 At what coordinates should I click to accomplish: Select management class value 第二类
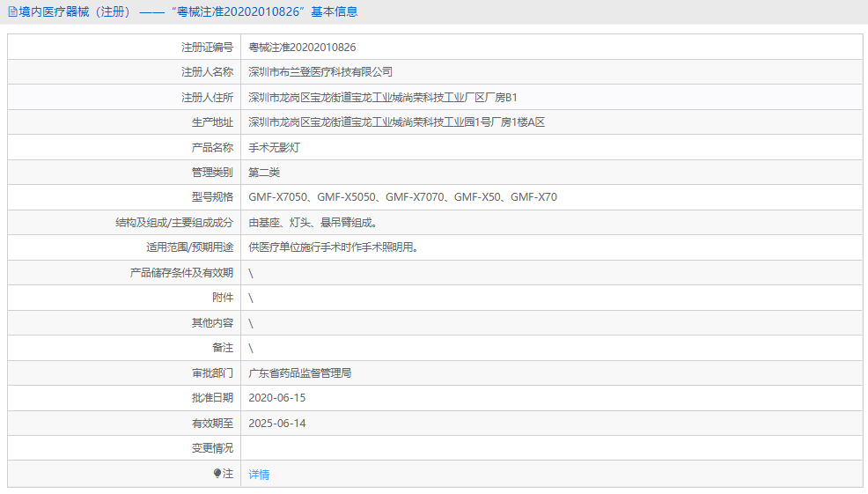click(264, 173)
